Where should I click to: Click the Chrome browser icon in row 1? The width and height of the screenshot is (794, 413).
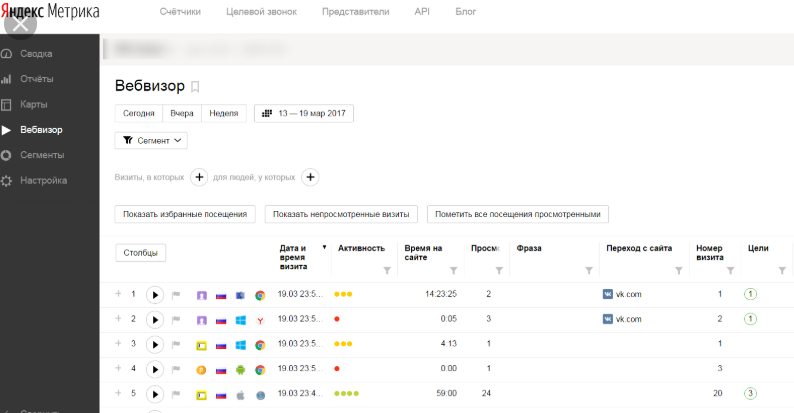[260, 296]
